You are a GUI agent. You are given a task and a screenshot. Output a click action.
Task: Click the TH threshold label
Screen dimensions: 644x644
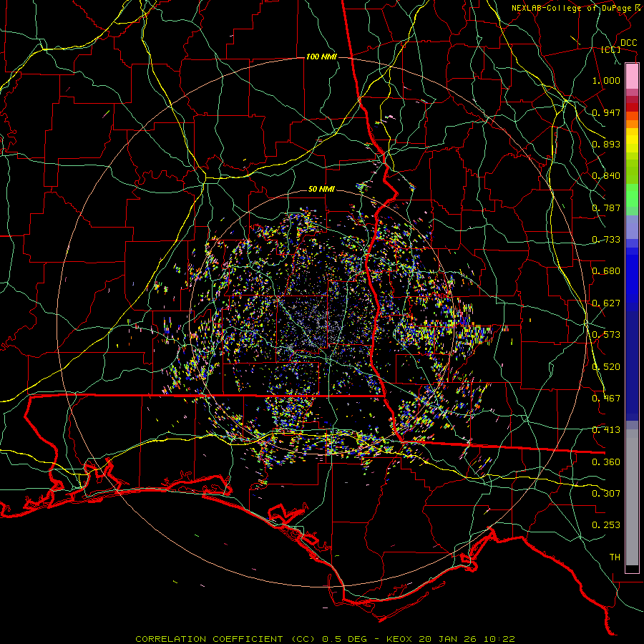point(615,557)
